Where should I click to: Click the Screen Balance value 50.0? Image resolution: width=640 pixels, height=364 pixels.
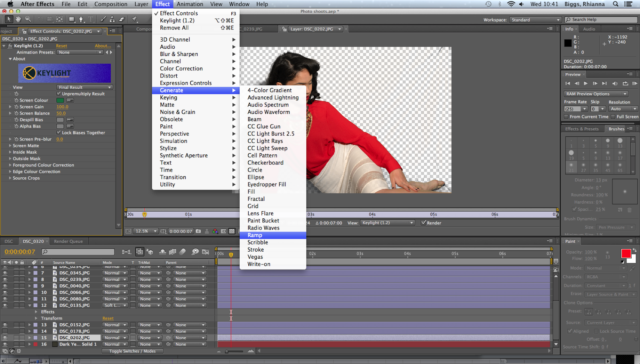tap(61, 113)
